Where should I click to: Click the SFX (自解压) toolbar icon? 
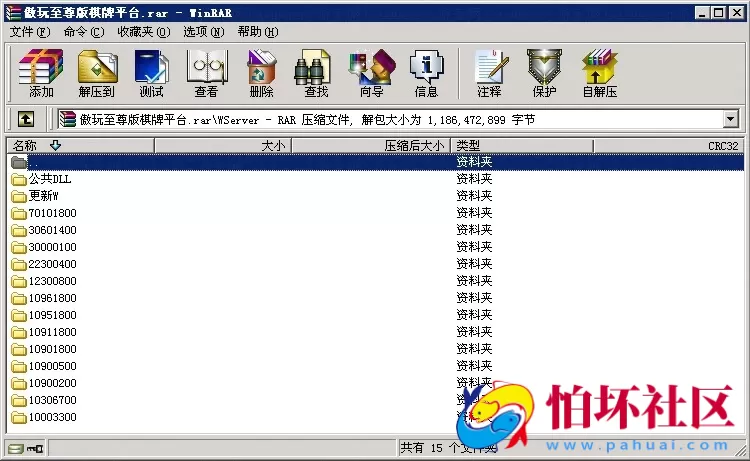pyautogui.click(x=600, y=73)
